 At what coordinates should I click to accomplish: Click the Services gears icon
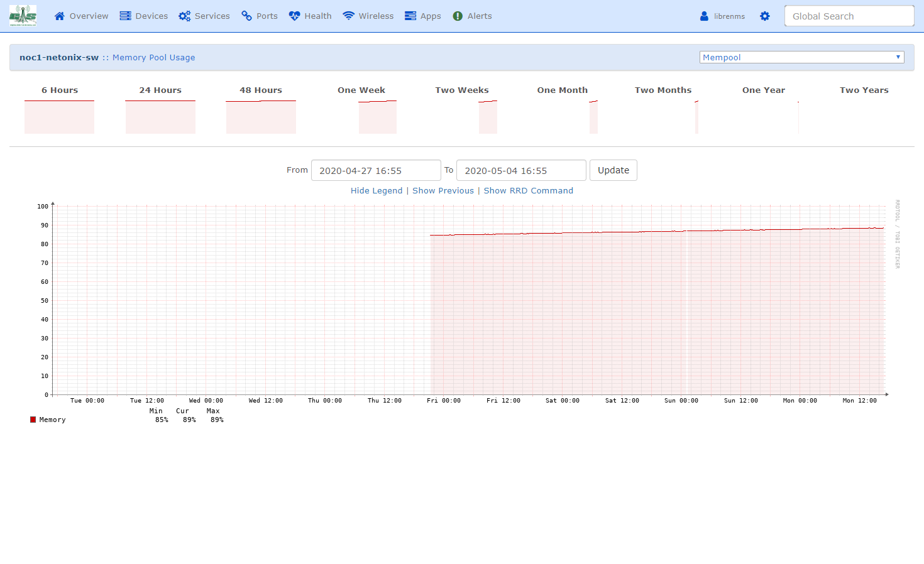click(x=184, y=16)
